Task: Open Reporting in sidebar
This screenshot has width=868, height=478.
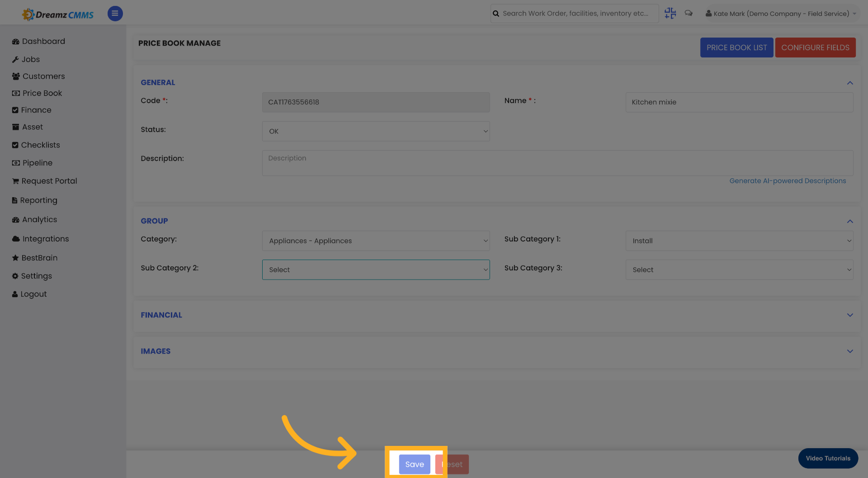Action: [x=38, y=200]
